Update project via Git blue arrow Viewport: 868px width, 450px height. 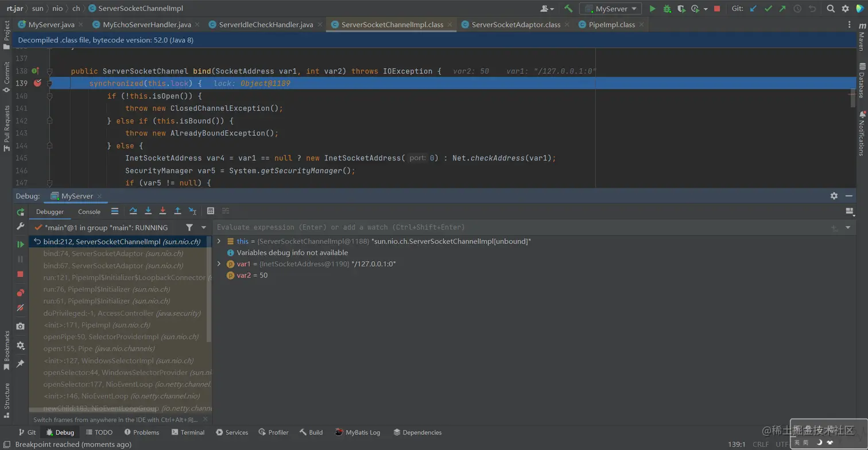click(753, 9)
